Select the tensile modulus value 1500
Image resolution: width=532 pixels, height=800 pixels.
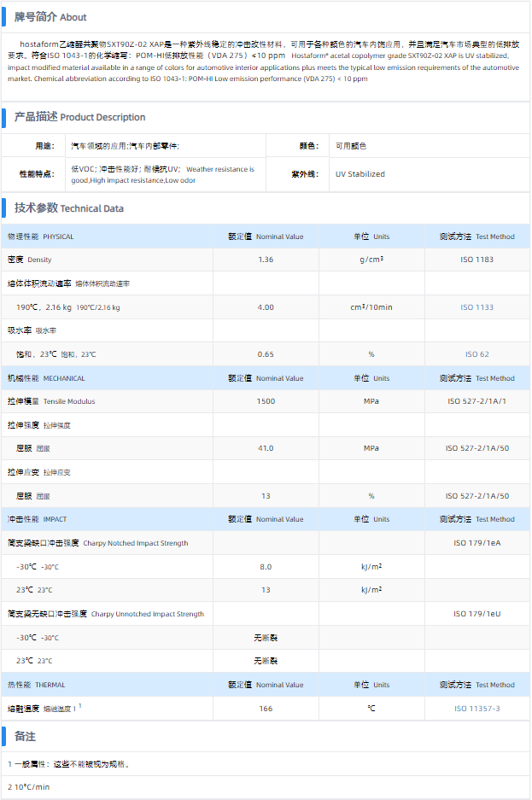coord(266,401)
